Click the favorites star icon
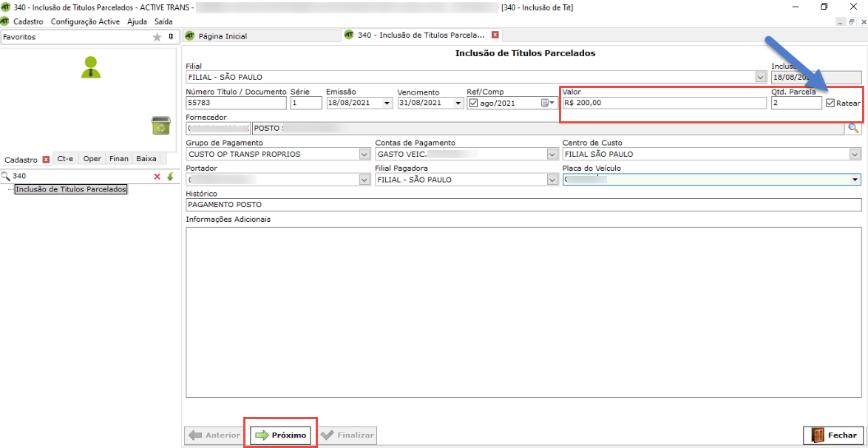This screenshot has height=448, width=868. pos(157,37)
